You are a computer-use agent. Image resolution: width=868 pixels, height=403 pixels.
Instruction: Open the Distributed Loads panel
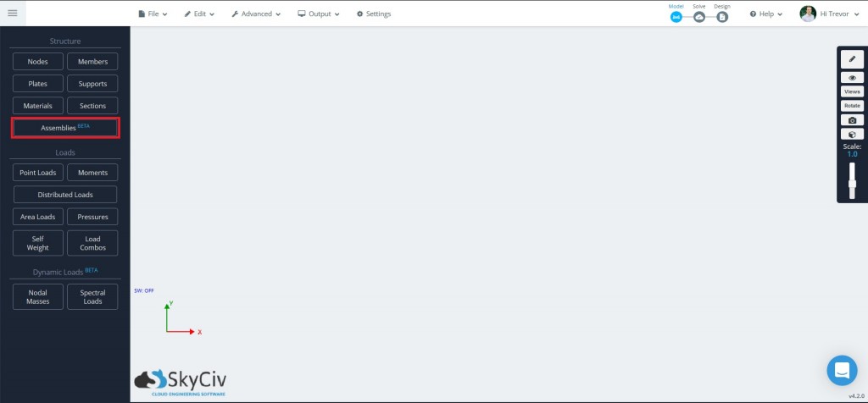coord(65,195)
